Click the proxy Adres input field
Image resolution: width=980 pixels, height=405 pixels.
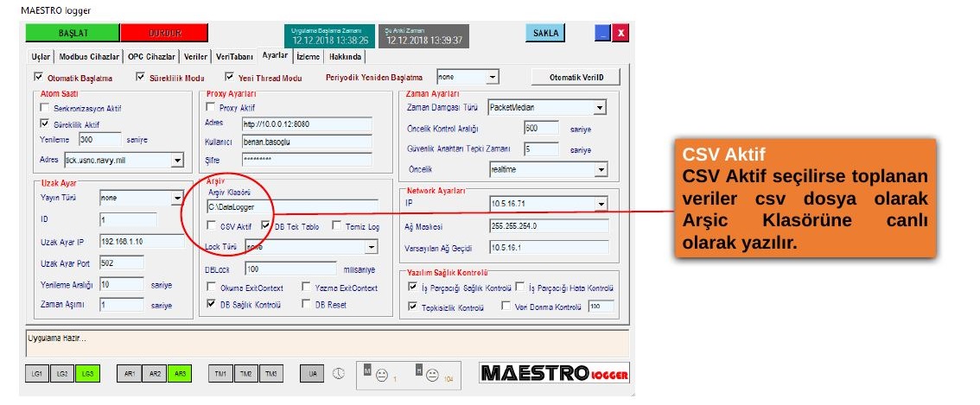pos(307,123)
